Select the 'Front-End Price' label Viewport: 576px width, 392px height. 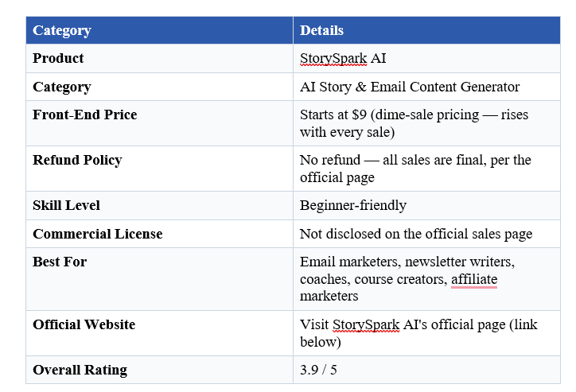click(x=85, y=114)
